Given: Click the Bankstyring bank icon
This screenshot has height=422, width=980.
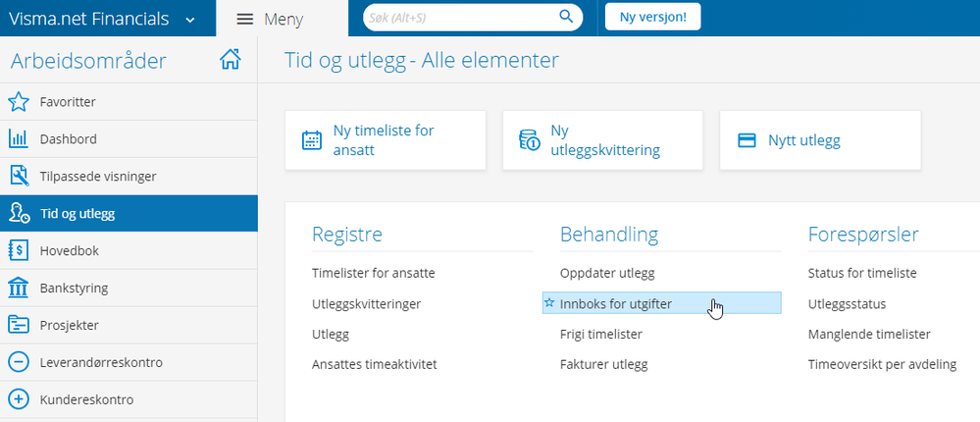Looking at the screenshot, I should pos(18,289).
